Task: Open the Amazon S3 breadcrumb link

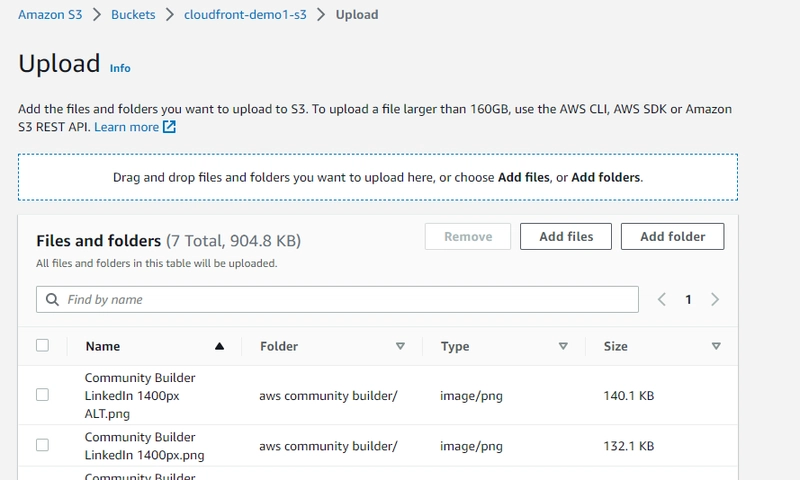Action: click(50, 15)
